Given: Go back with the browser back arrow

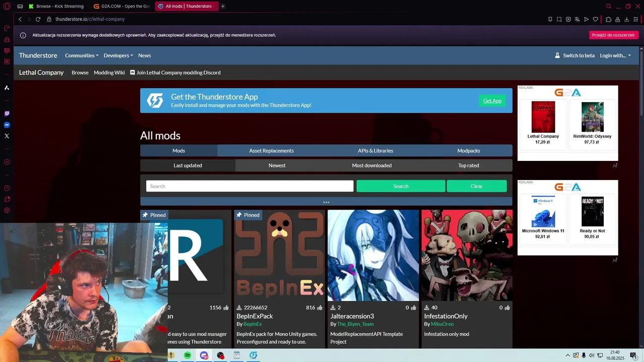Looking at the screenshot, I should [x=20, y=19].
